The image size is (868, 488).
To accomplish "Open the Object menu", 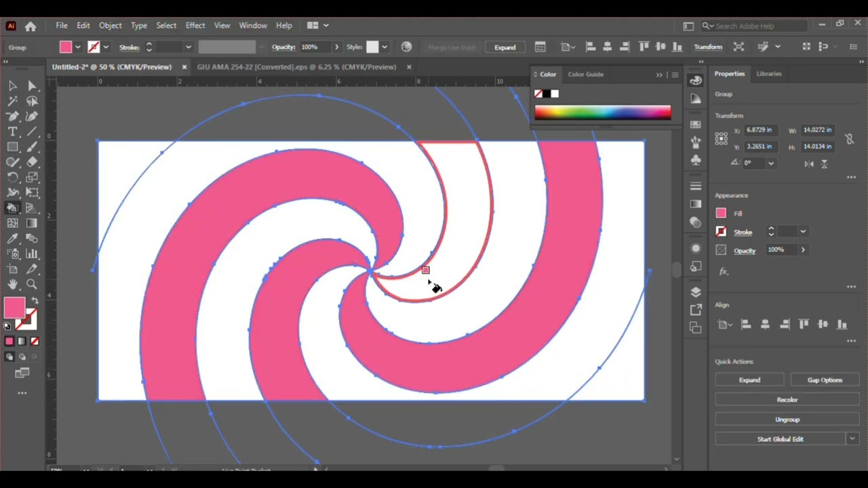I will click(x=110, y=26).
